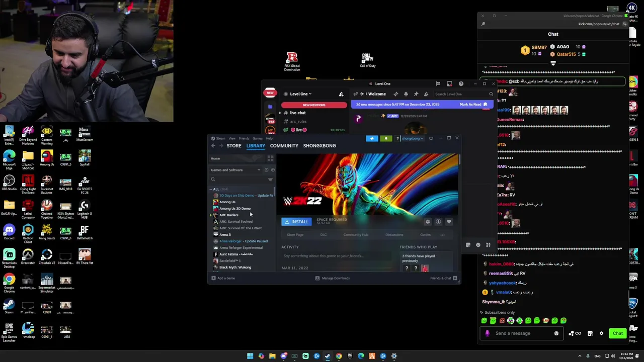Open WWE 2K22 manage gear icon
The image size is (644, 362).
click(x=428, y=222)
